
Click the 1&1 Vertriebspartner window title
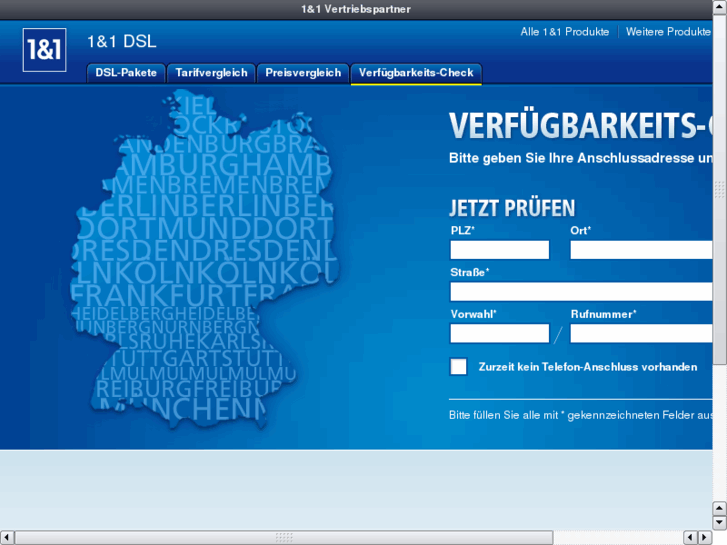pos(356,9)
